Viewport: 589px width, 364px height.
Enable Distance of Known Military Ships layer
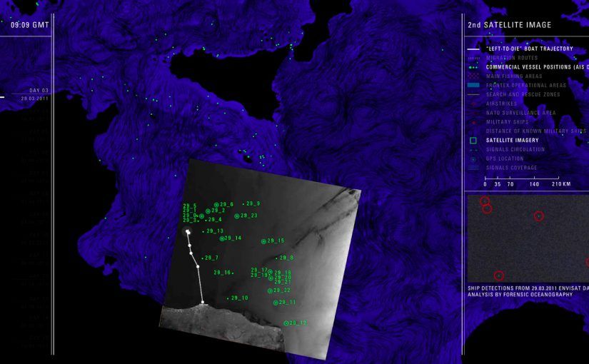[x=536, y=131]
